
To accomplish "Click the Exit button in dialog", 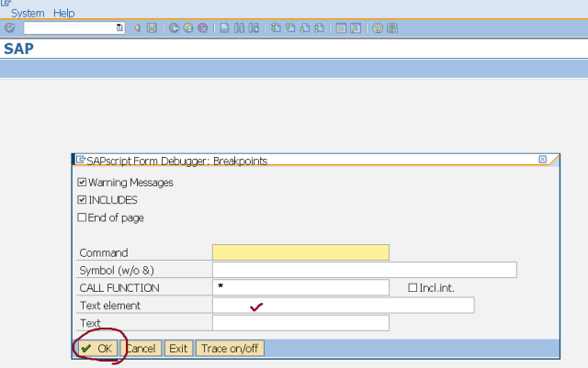I will 178,348.
